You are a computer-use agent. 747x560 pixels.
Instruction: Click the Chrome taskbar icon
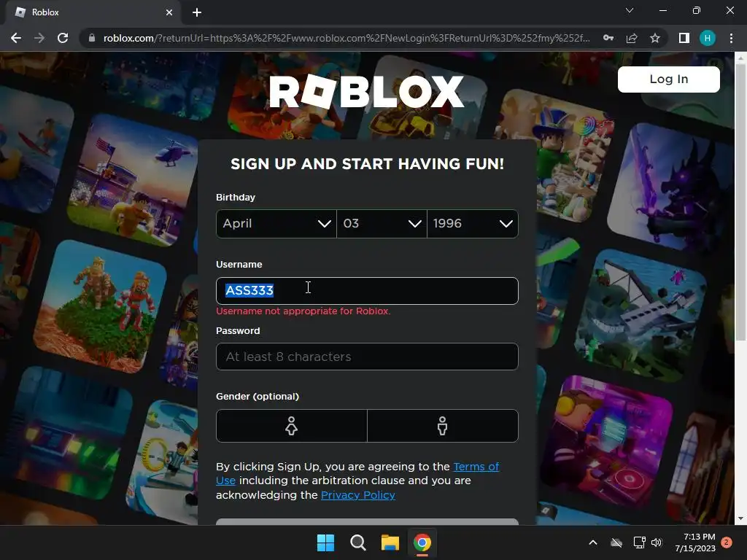point(422,542)
